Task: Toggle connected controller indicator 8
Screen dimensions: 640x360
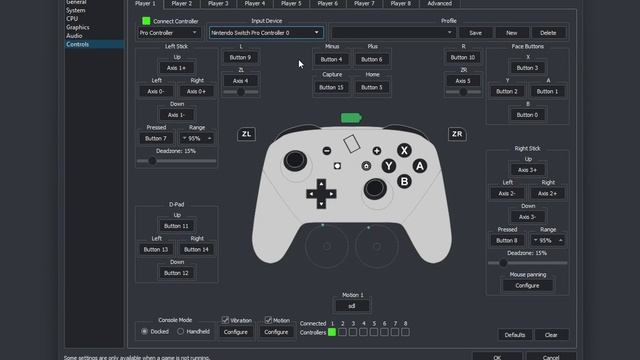Action: (x=405, y=332)
